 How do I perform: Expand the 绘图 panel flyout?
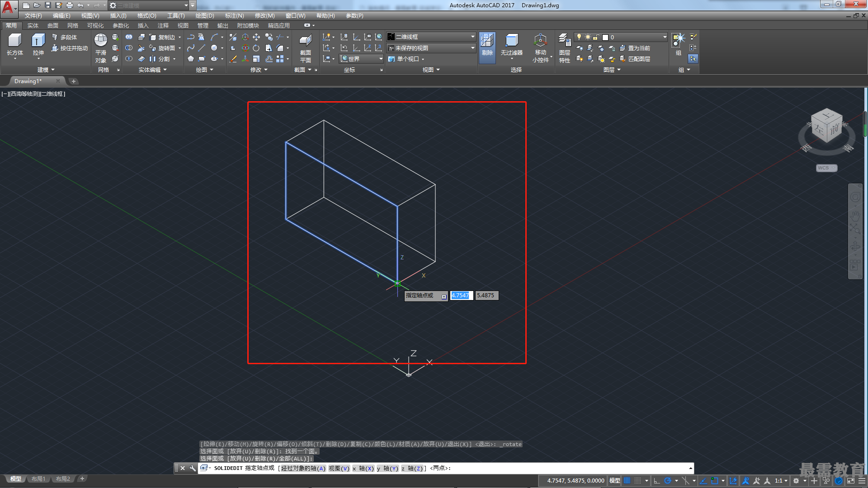(x=204, y=70)
